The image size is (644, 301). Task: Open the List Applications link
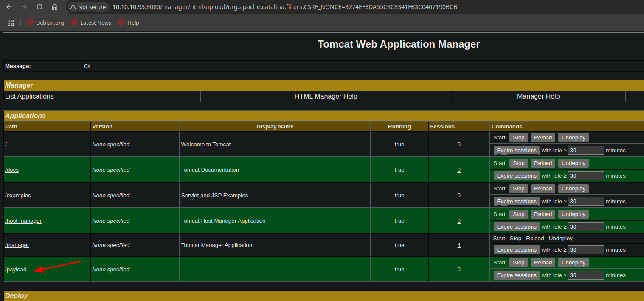29,96
